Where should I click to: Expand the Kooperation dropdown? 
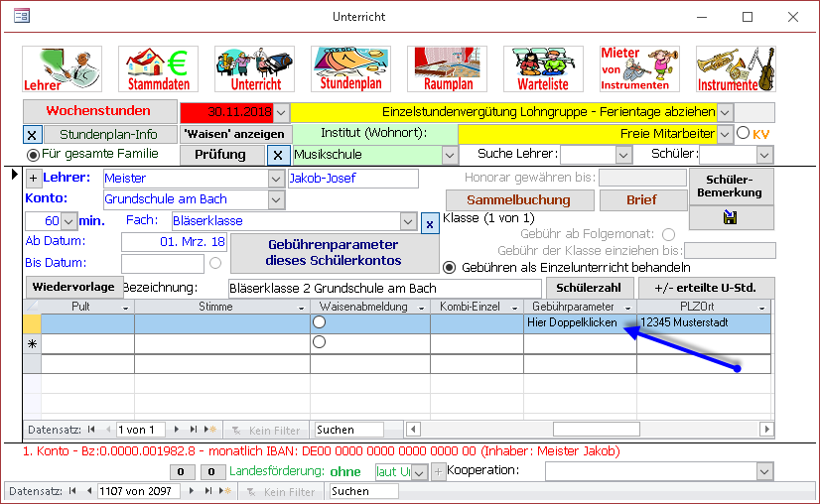(x=763, y=470)
